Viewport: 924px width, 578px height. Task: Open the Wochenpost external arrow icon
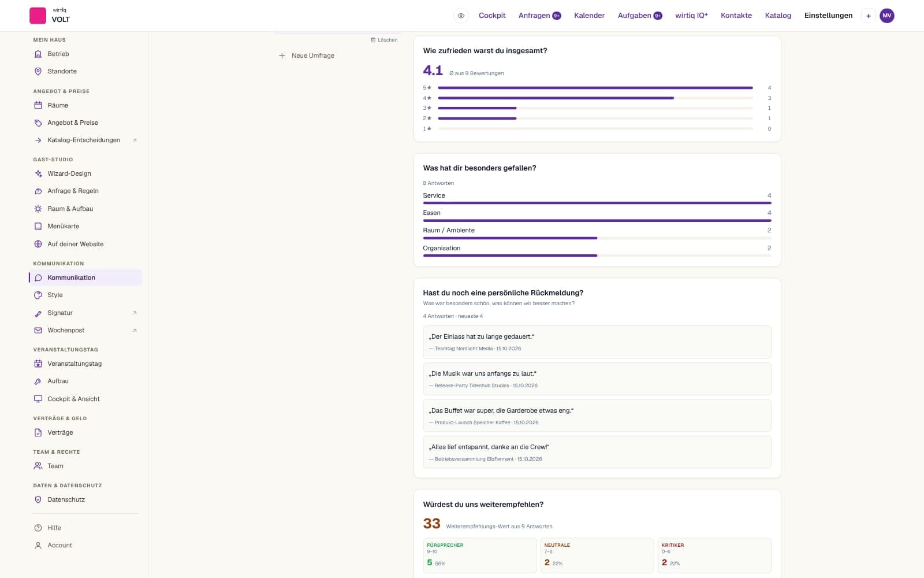click(x=135, y=330)
